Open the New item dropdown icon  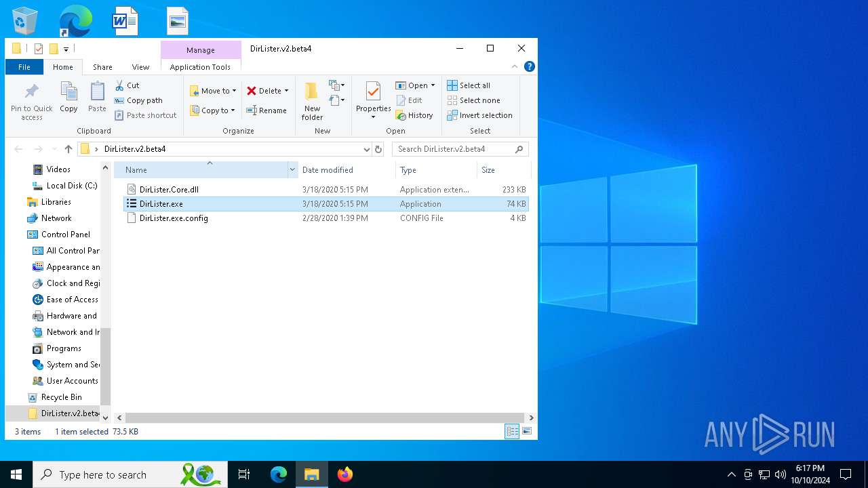coord(337,85)
